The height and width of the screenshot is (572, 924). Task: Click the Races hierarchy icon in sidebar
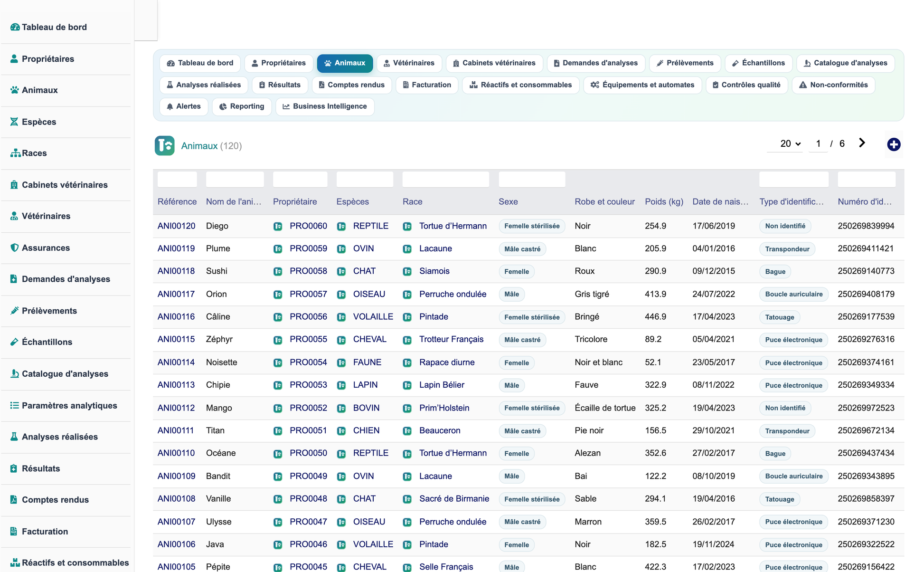15,153
